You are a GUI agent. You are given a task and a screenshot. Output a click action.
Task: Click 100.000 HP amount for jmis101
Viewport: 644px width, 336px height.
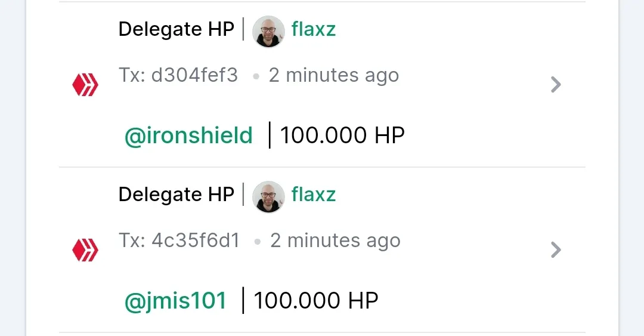click(316, 301)
